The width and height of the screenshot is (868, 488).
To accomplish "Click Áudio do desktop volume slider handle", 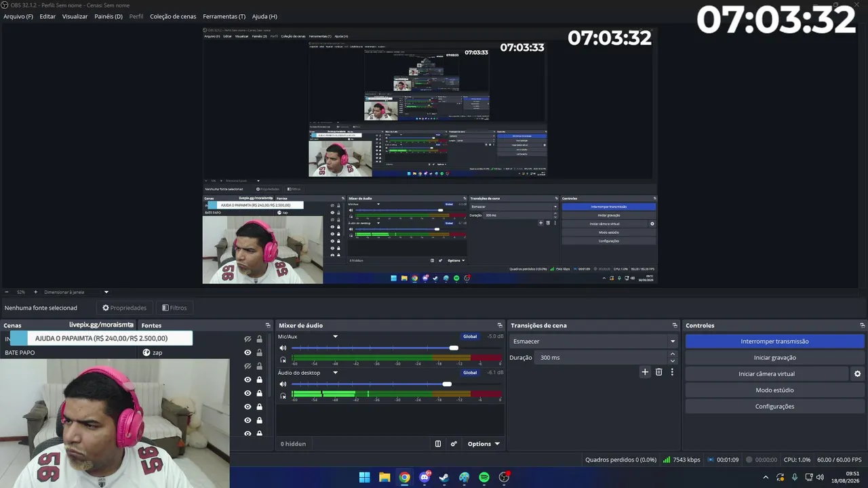I will pos(447,384).
